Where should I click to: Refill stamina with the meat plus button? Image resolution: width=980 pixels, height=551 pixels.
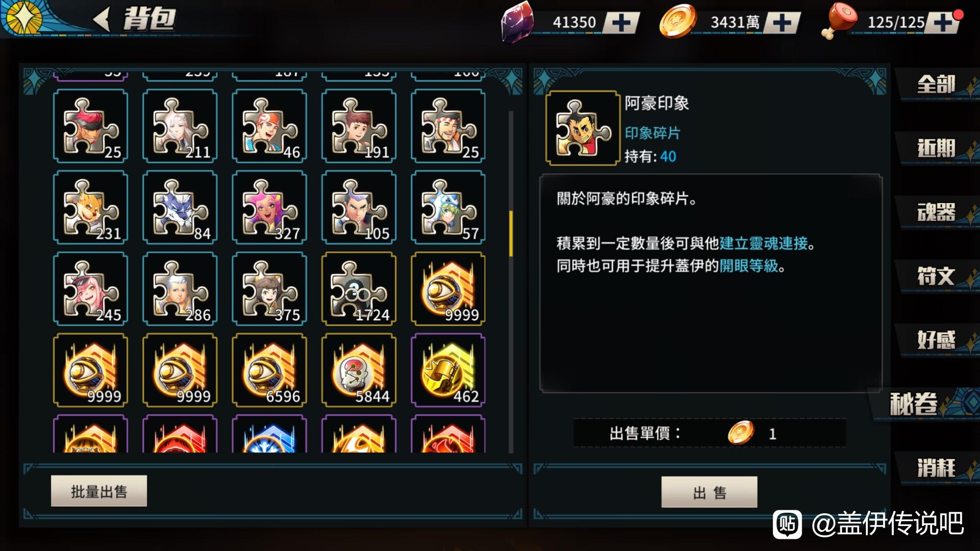(942, 23)
